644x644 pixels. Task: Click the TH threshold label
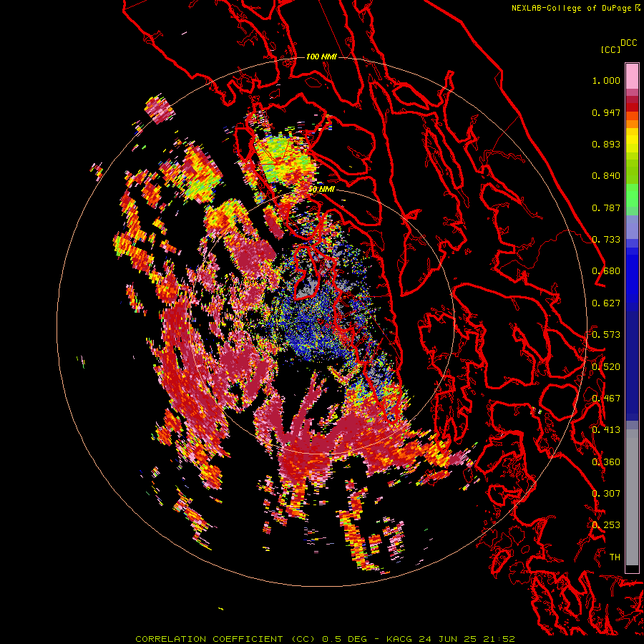(x=615, y=557)
